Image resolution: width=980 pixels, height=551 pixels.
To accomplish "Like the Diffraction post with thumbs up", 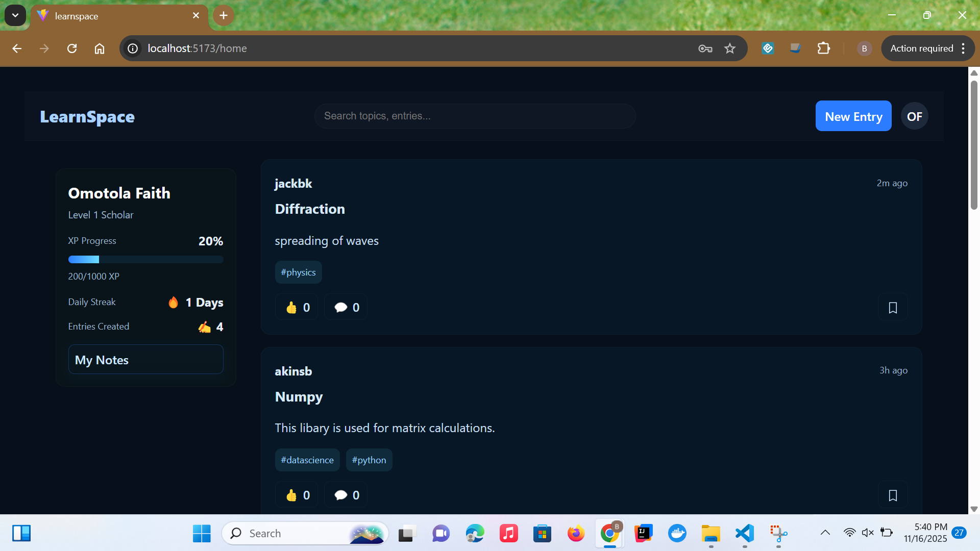I will (297, 307).
